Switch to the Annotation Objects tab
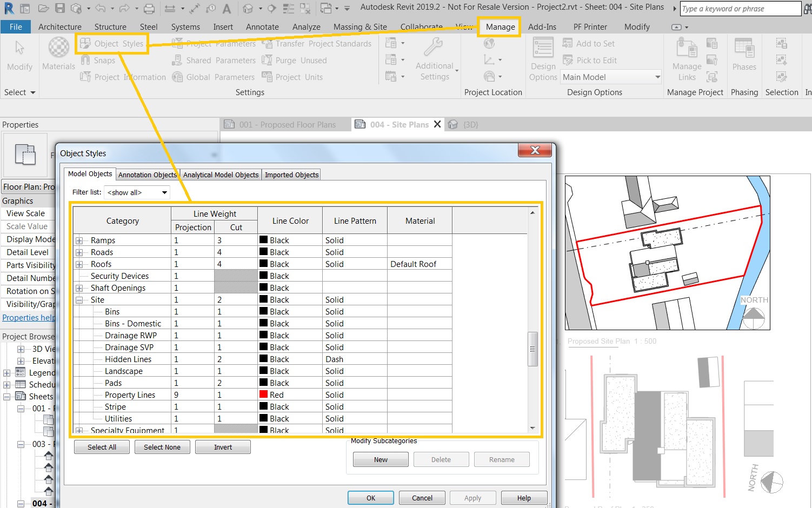Screen dimensions: 812x508 [x=148, y=174]
